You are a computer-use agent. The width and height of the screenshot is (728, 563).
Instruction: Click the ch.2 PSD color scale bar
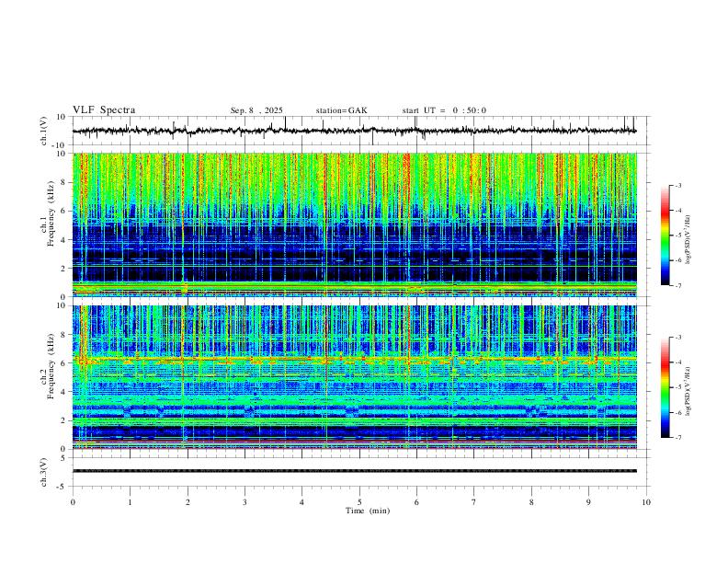point(665,387)
